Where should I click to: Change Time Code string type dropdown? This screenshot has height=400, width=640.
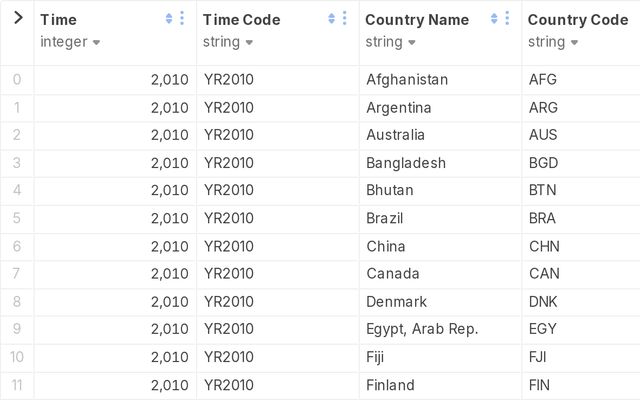pos(228,42)
